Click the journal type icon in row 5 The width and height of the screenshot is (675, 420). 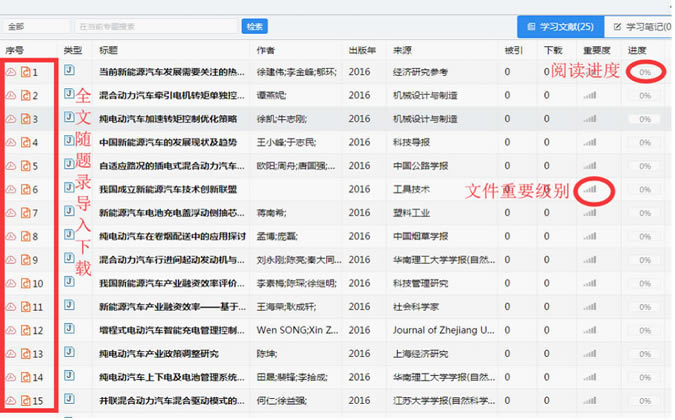[70, 165]
